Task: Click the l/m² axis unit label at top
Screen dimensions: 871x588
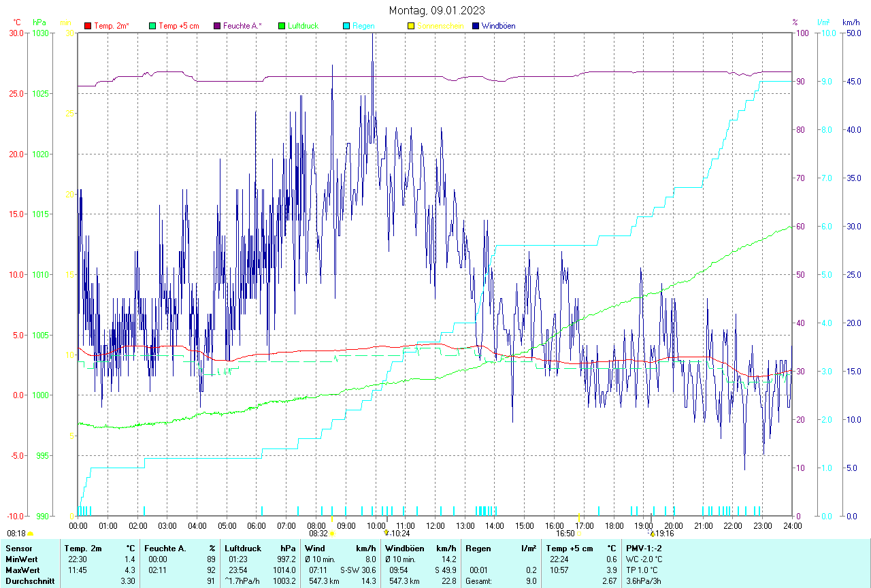Action: [823, 22]
